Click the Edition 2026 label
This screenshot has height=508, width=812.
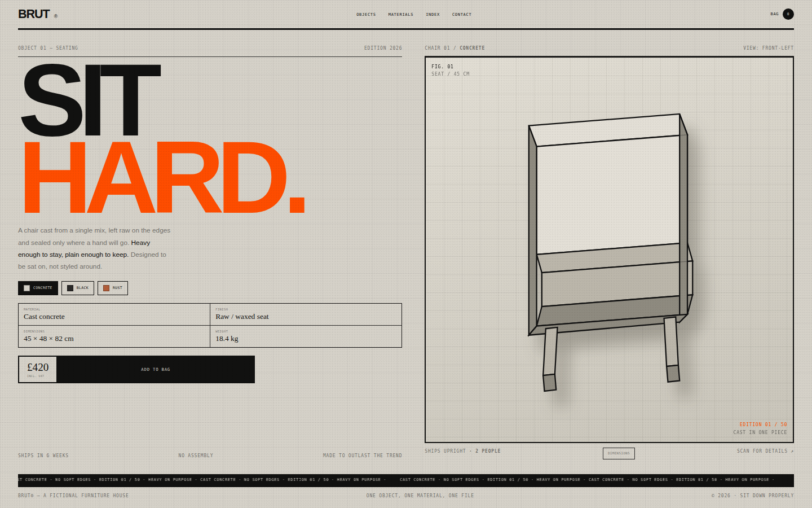point(383,48)
